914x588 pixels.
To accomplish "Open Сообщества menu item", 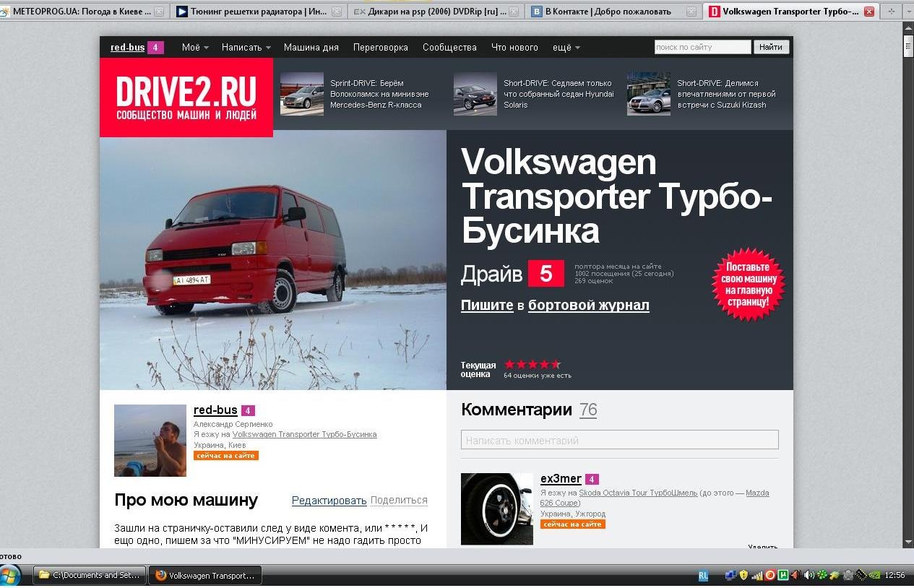I will tap(449, 47).
